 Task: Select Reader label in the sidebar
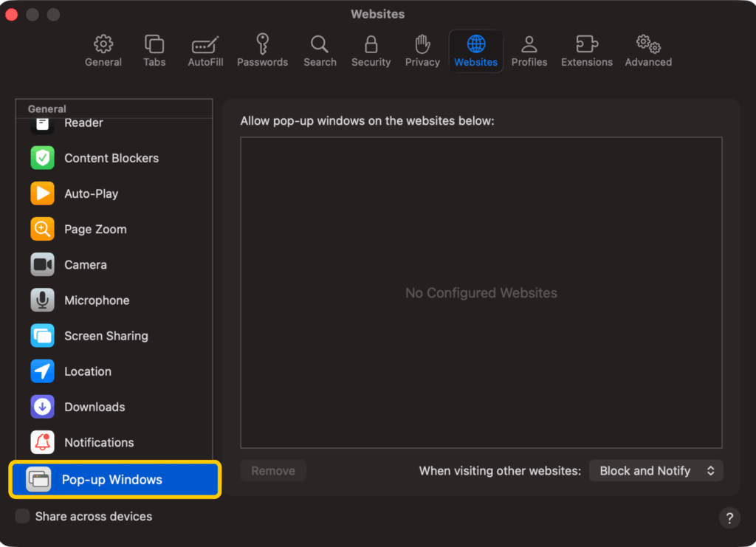[x=83, y=123]
